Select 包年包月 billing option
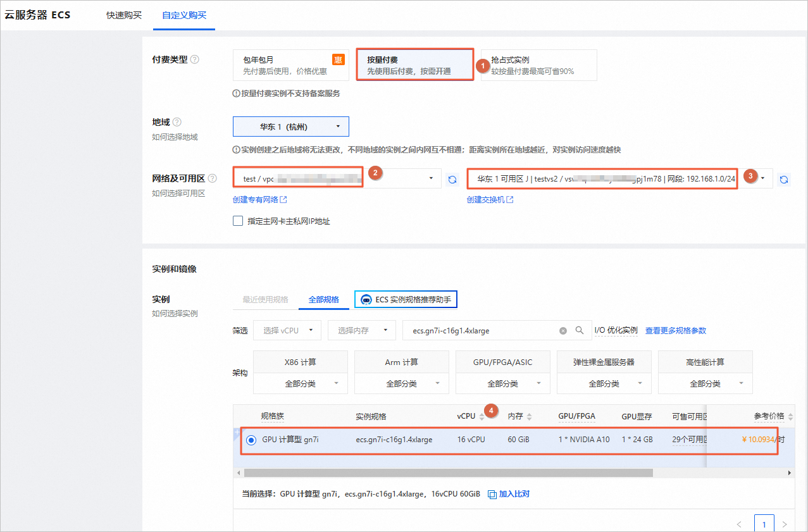The width and height of the screenshot is (808, 532). pos(291,65)
